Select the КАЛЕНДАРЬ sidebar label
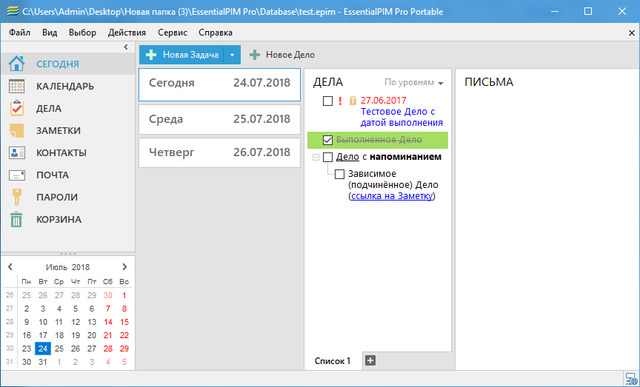Screen dimensions: 640x387 tap(65, 86)
